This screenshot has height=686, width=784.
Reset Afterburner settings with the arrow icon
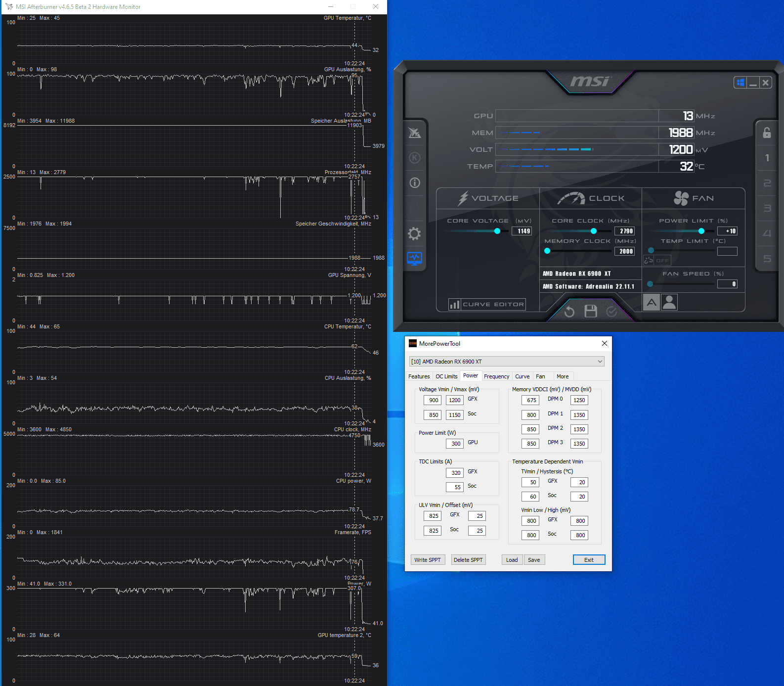[569, 311]
